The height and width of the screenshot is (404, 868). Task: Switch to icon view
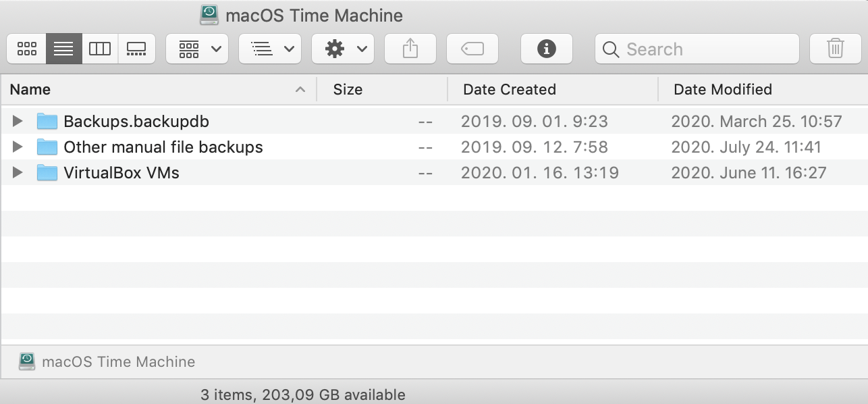27,49
